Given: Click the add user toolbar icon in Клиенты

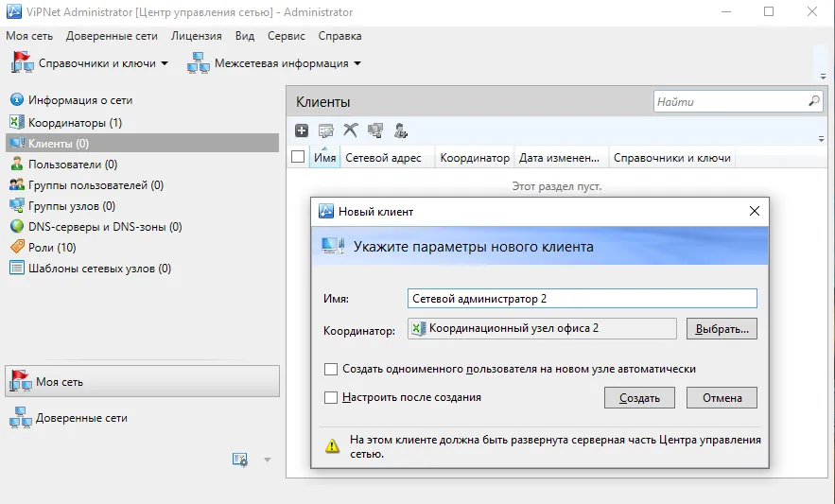Looking at the screenshot, I should tap(400, 130).
